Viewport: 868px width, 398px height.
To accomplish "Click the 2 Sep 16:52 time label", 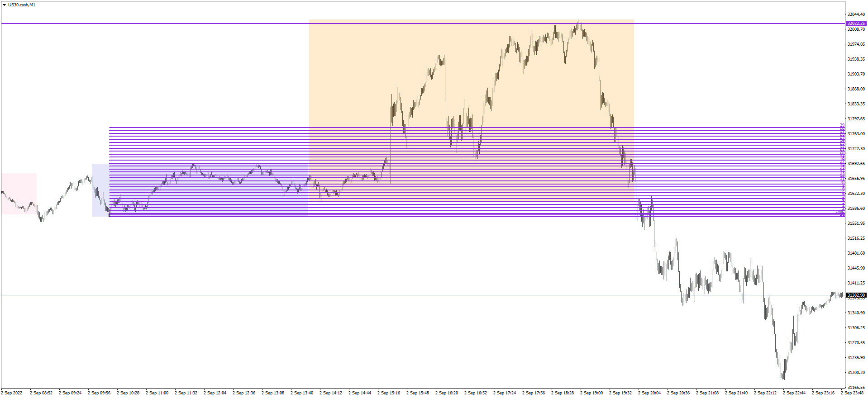I will pyautogui.click(x=476, y=393).
